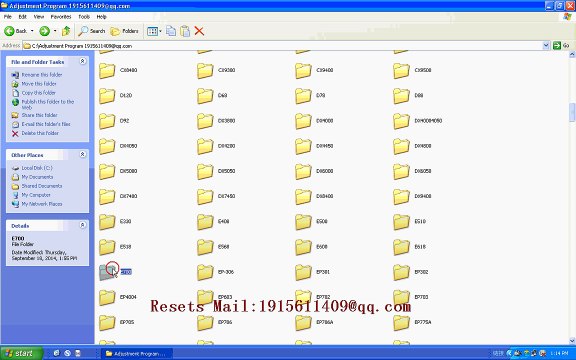Select the D78 folder icon
The width and height of the screenshot is (576, 360).
303,96
